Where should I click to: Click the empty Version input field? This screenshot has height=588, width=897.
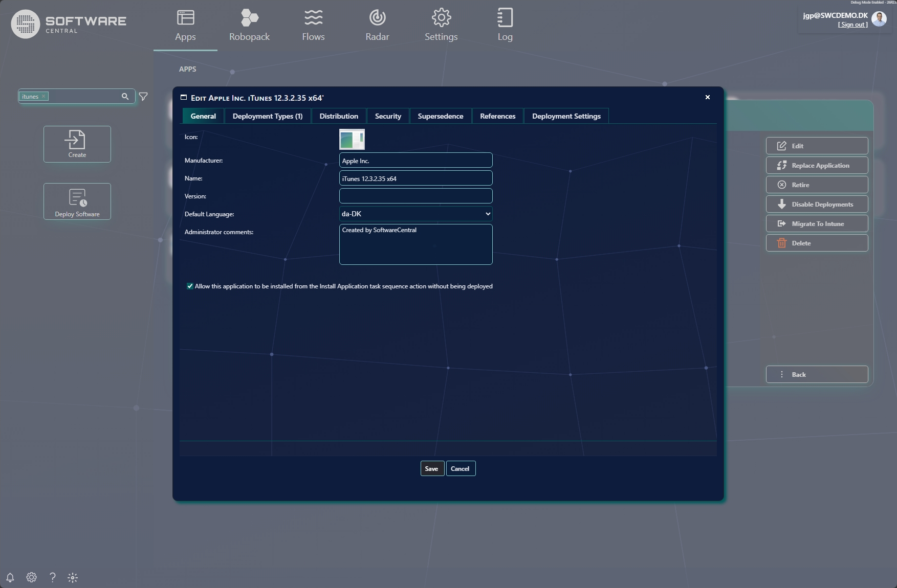click(415, 196)
